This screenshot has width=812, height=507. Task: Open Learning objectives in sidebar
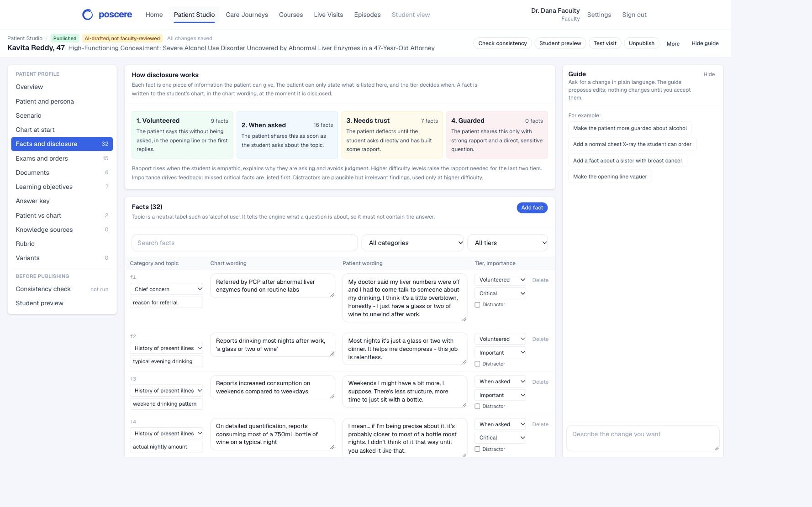click(62, 187)
